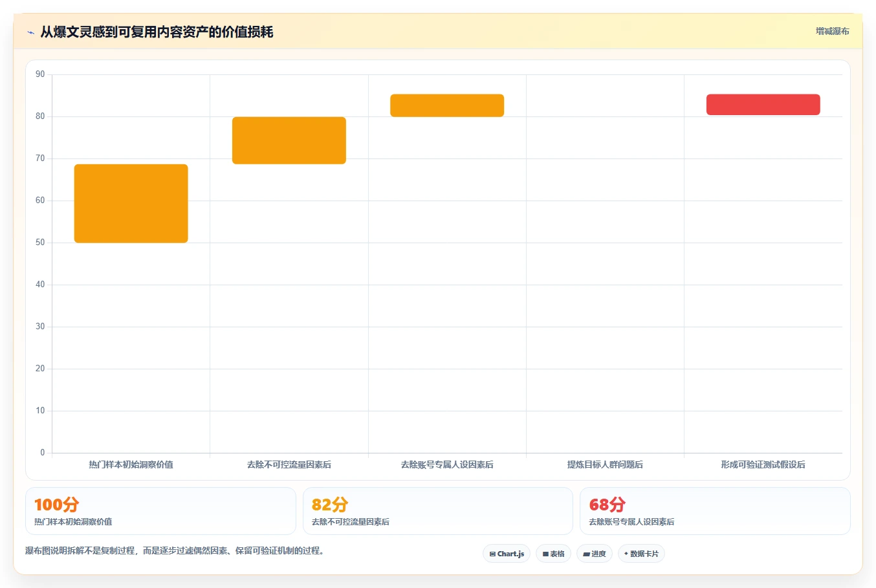Click the 增减瀑布 label in header
This screenshot has height=588, width=876.
(x=832, y=31)
